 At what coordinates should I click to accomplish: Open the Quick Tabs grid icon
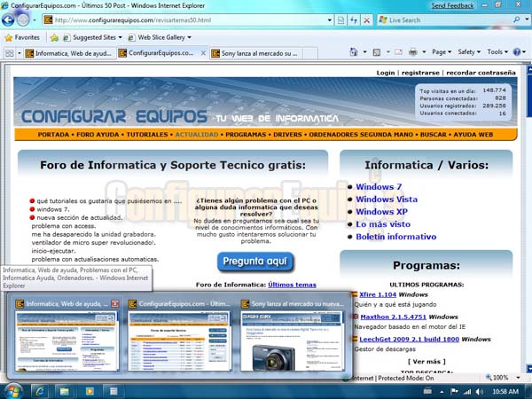pyautogui.click(x=10, y=53)
